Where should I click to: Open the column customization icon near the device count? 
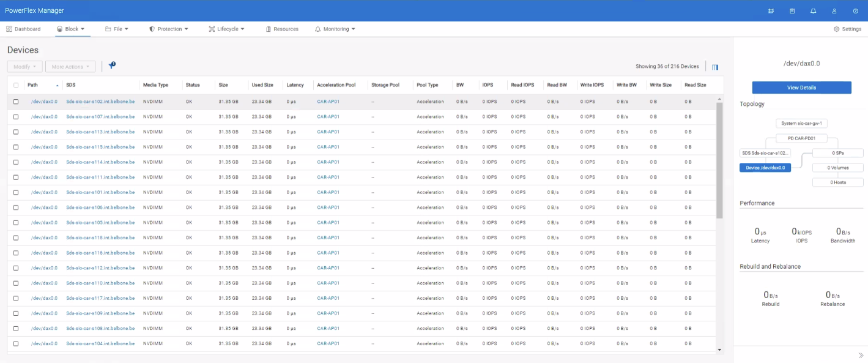(x=714, y=65)
